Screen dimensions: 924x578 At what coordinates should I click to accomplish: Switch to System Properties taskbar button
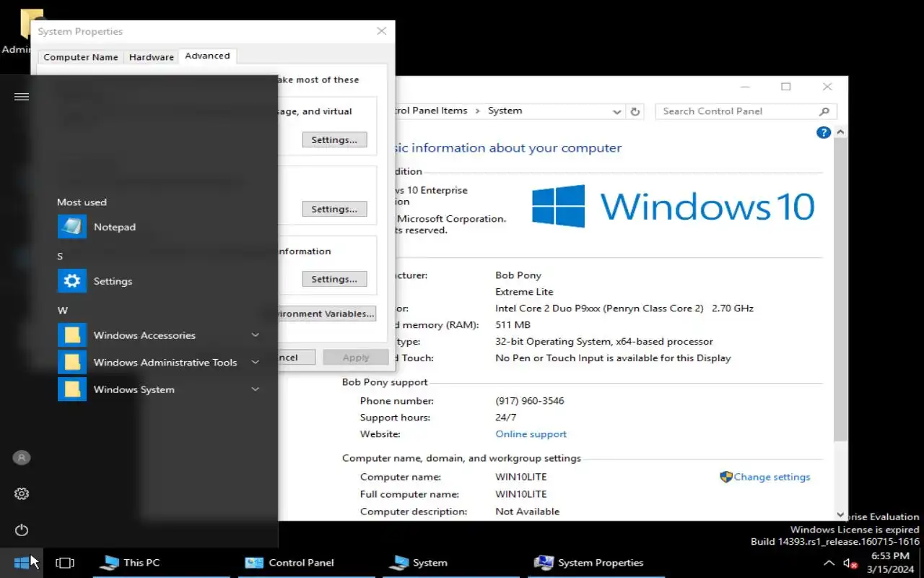[x=597, y=562]
